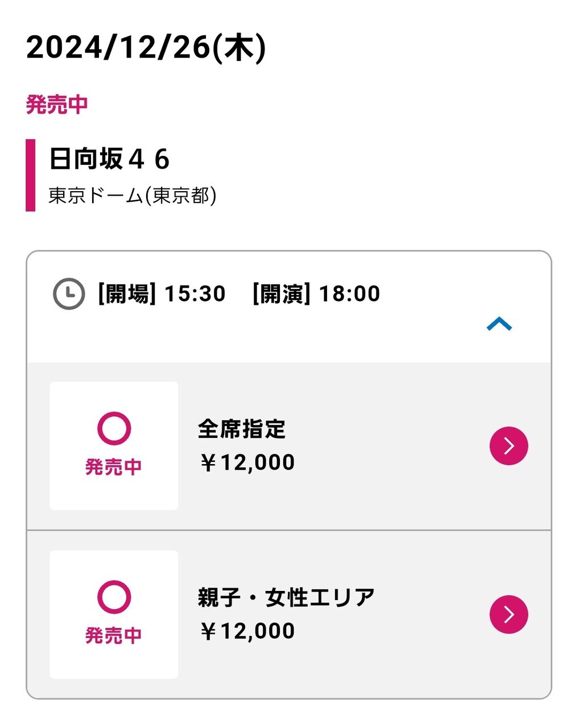The width and height of the screenshot is (578, 728).
Task: Click the ¥12,000 price under 全席指定
Action: (x=247, y=462)
